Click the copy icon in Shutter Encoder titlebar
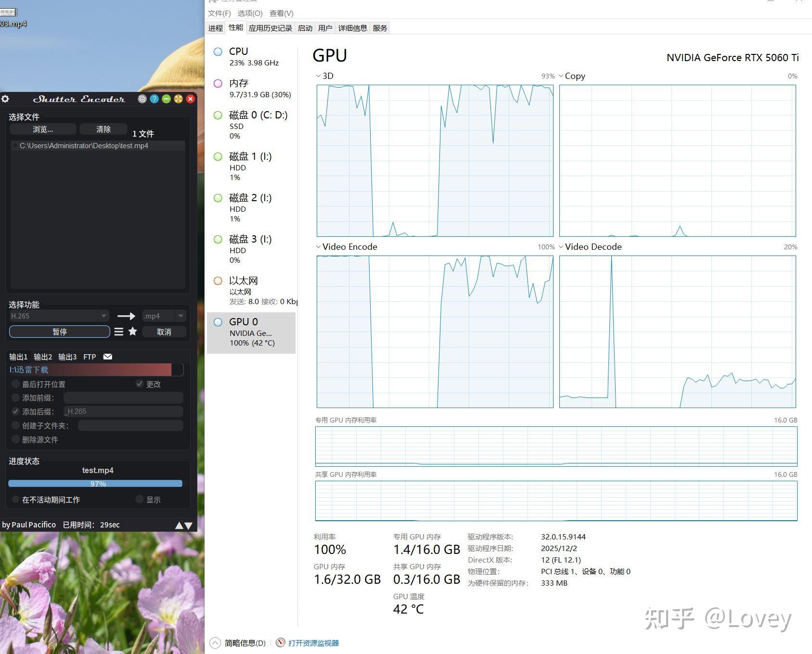This screenshot has height=654, width=812. [142, 99]
